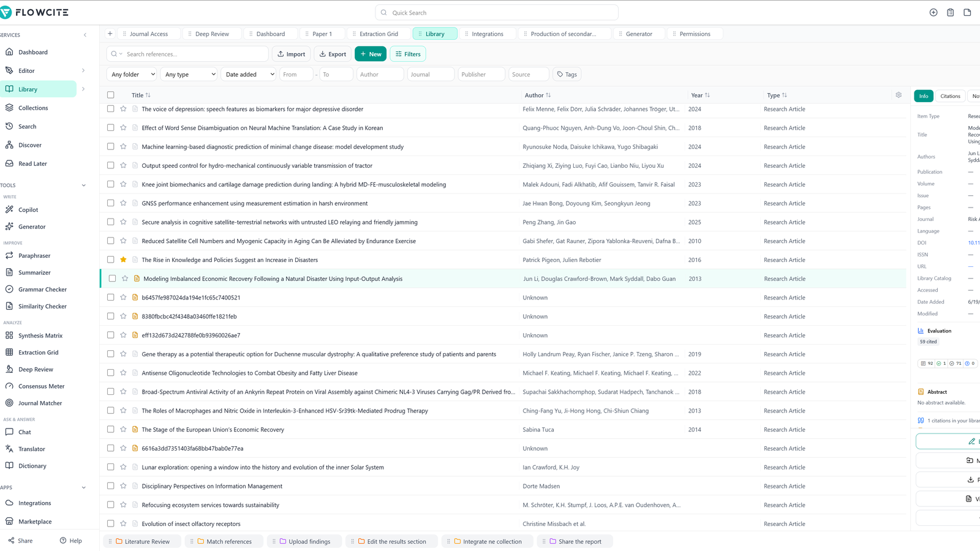
Task: Open the Search sidebar item
Action: (27, 127)
